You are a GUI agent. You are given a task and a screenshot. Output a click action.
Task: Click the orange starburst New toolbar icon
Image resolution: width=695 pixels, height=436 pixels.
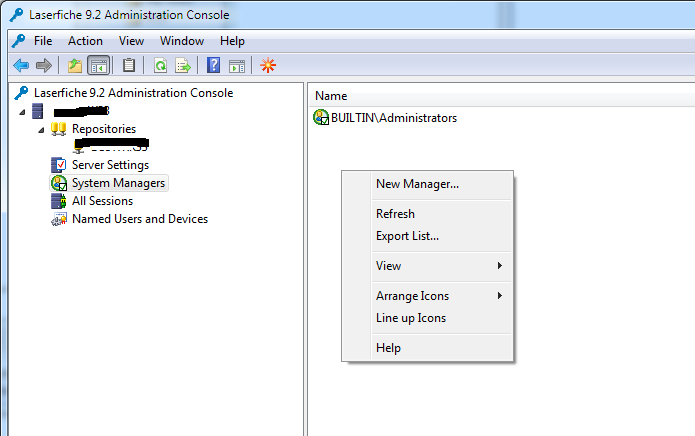268,65
